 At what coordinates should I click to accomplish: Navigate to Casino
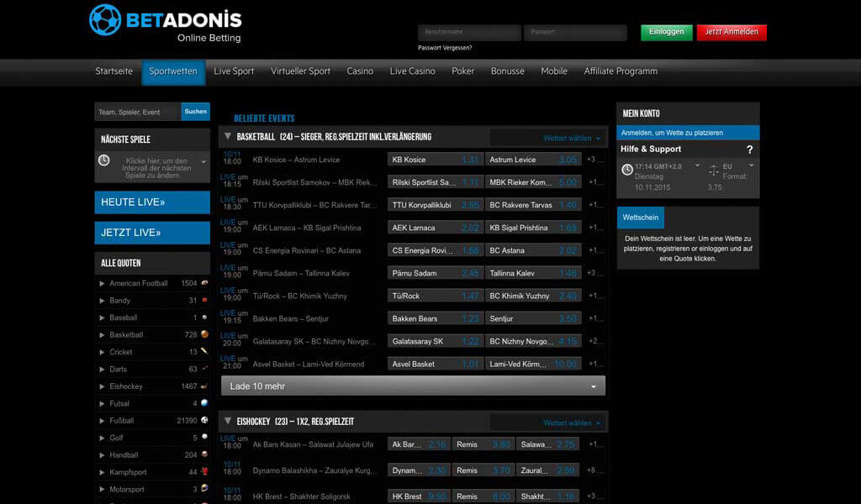click(360, 71)
